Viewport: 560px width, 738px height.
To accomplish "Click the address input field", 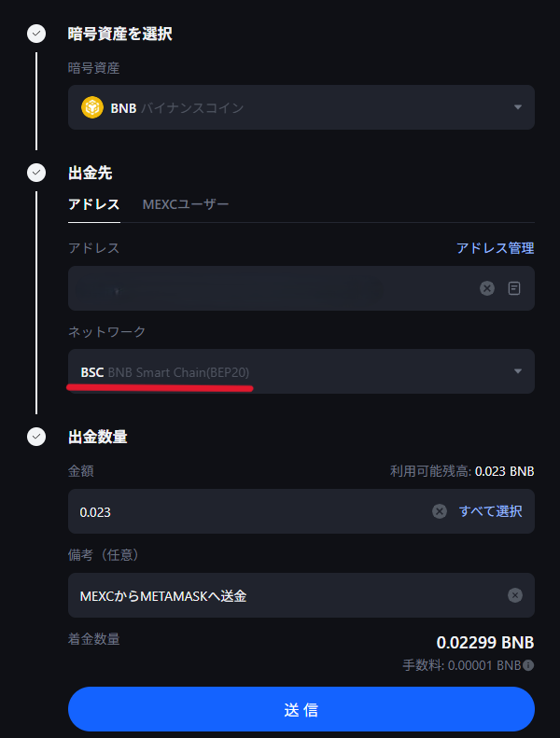I will pos(271,288).
